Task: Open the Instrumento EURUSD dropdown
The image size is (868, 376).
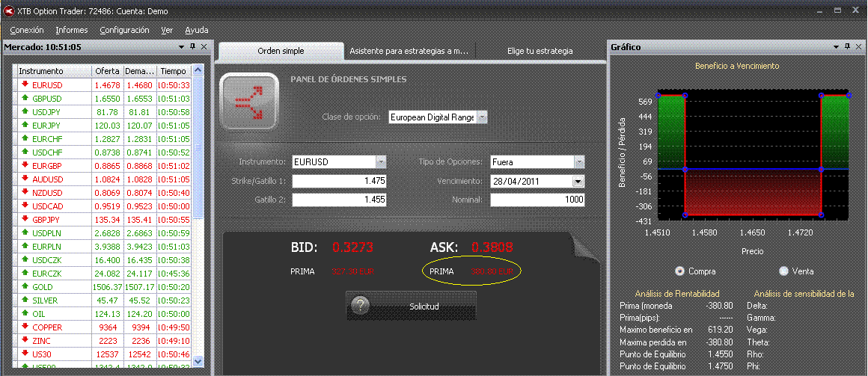Action: tap(381, 162)
